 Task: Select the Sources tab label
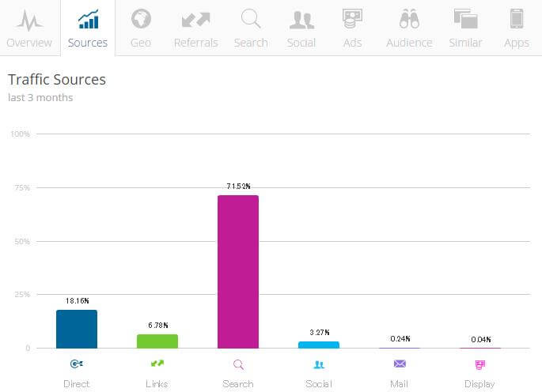(88, 43)
